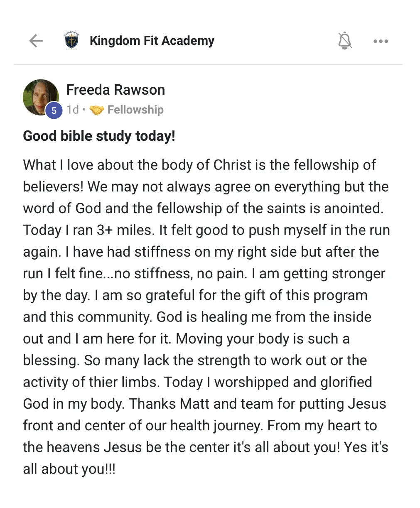Click the final line all about you!!!
This screenshot has width=420, height=508.
[69, 469]
